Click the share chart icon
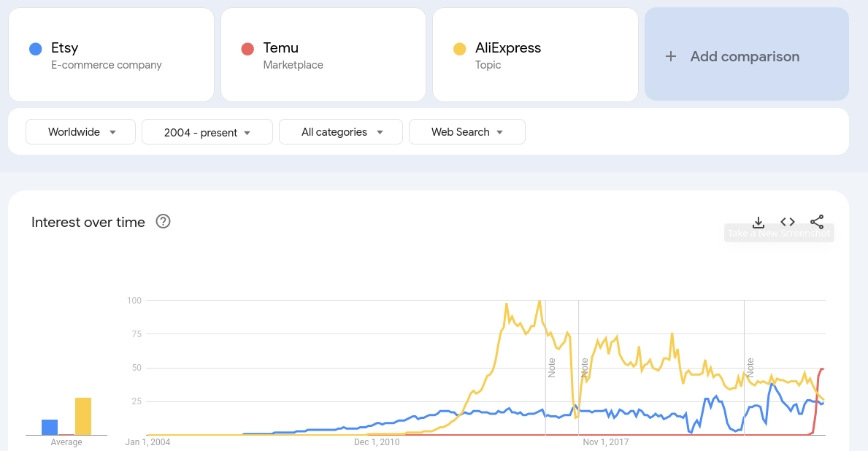 coord(817,222)
